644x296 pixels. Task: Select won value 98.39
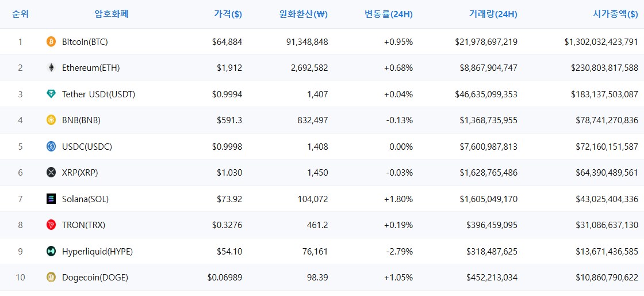pyautogui.click(x=317, y=278)
